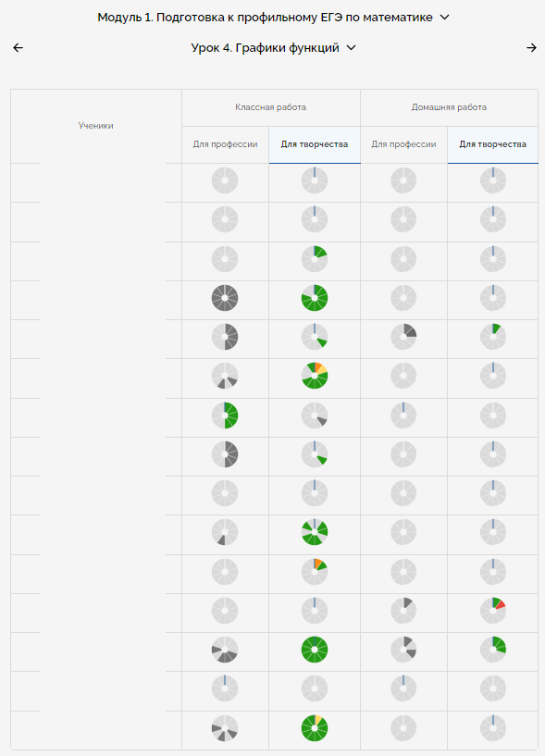Select Для творчества tab under Классная работа

click(315, 144)
